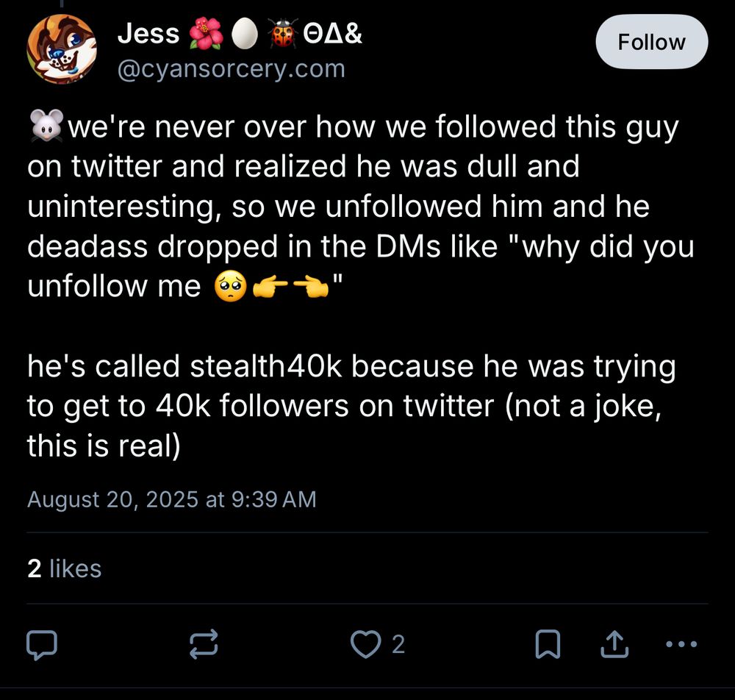The width and height of the screenshot is (735, 700).
Task: Click the display name Jess
Action: [148, 33]
